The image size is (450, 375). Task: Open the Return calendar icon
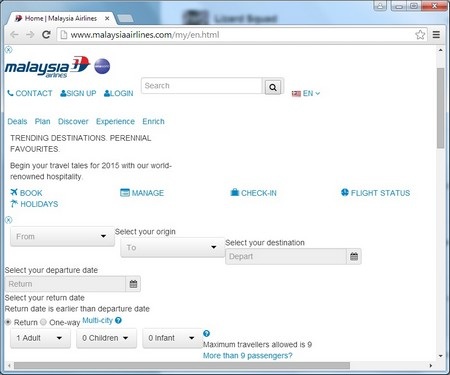pyautogui.click(x=133, y=284)
